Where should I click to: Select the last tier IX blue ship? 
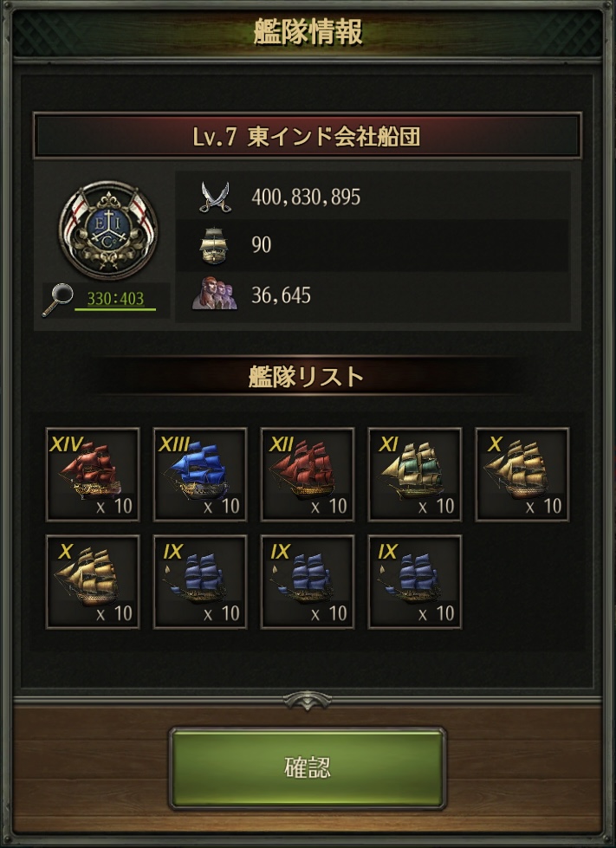(415, 582)
